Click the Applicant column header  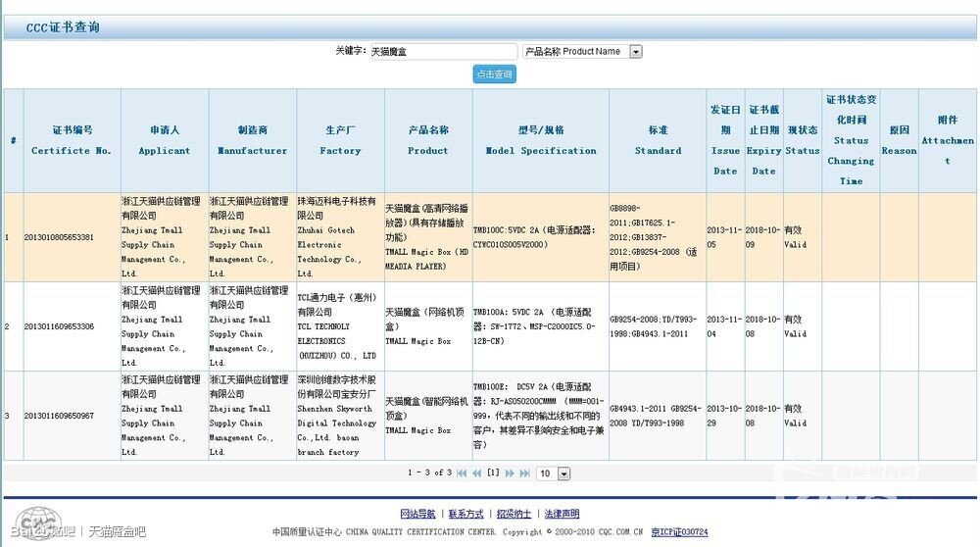[x=165, y=140]
